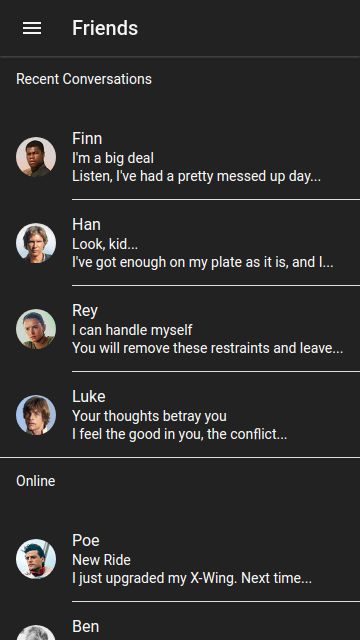Click Finn's avatar picture
The width and height of the screenshot is (360, 640).
(36, 157)
